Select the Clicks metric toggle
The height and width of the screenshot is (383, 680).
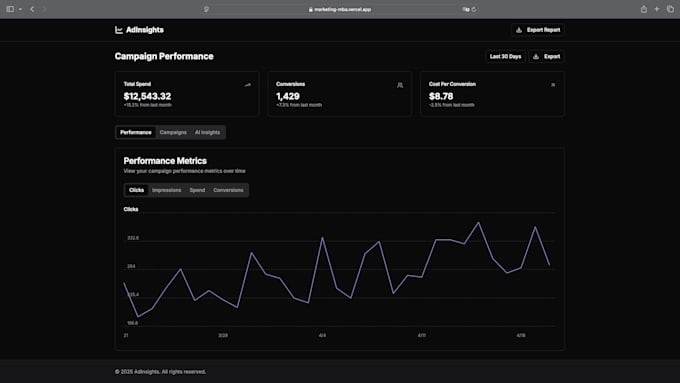[x=136, y=190]
